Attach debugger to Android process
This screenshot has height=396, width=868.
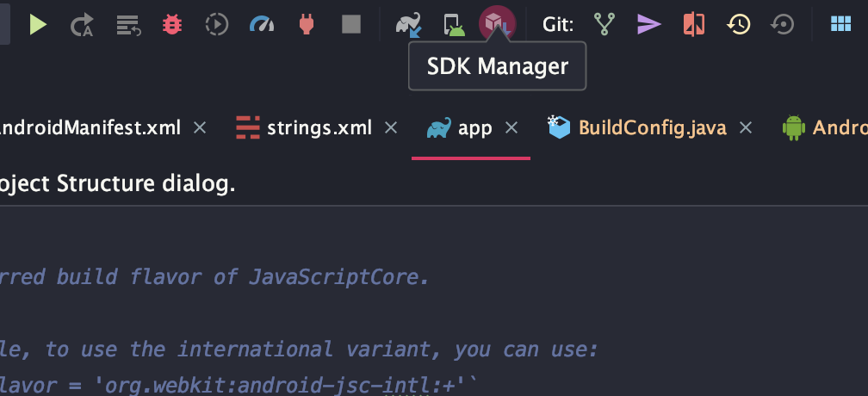tap(307, 24)
